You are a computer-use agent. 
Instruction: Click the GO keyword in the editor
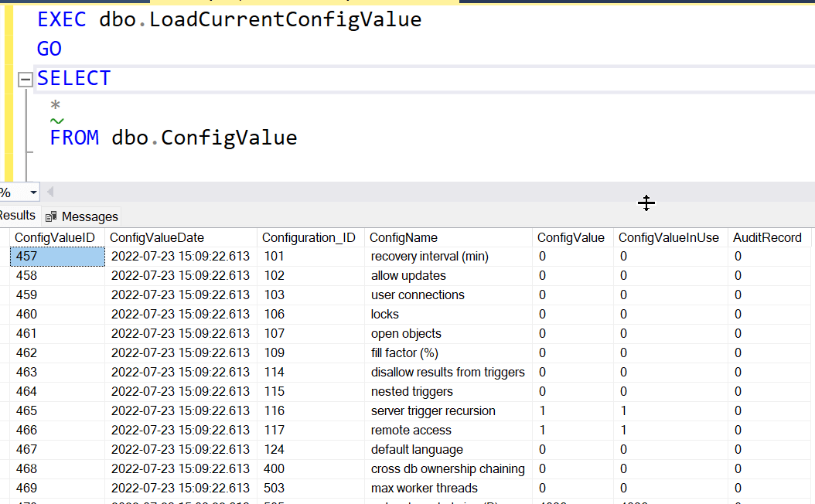(49, 49)
